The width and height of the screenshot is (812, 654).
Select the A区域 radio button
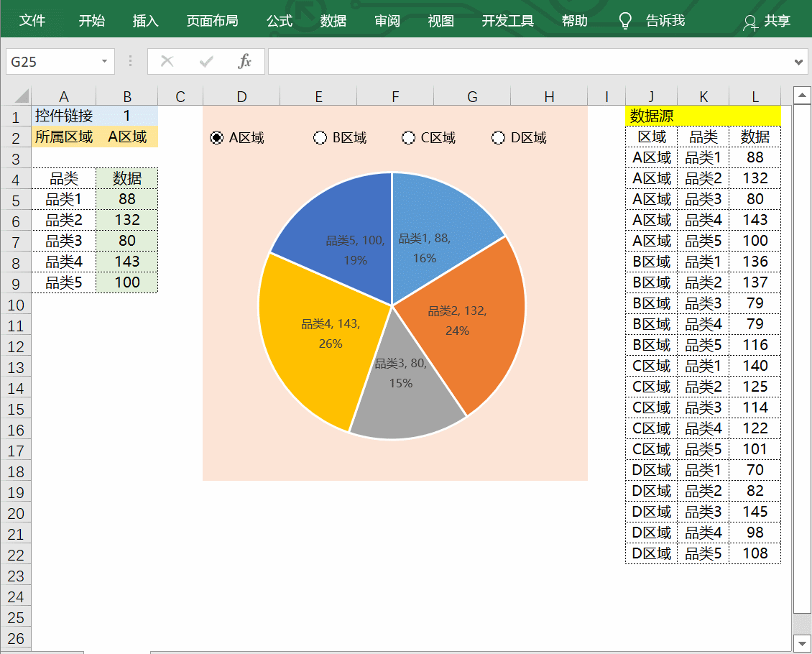point(216,138)
